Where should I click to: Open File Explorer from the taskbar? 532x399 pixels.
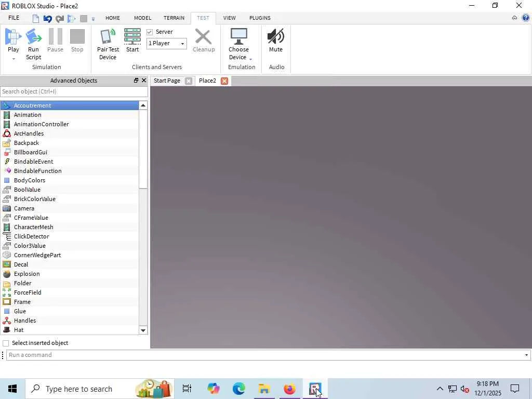pyautogui.click(x=264, y=389)
